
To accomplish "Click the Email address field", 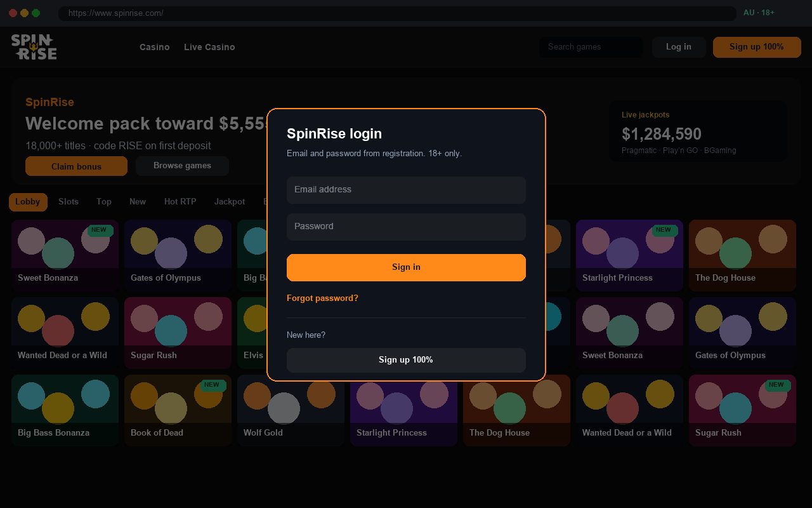I will pos(406,190).
